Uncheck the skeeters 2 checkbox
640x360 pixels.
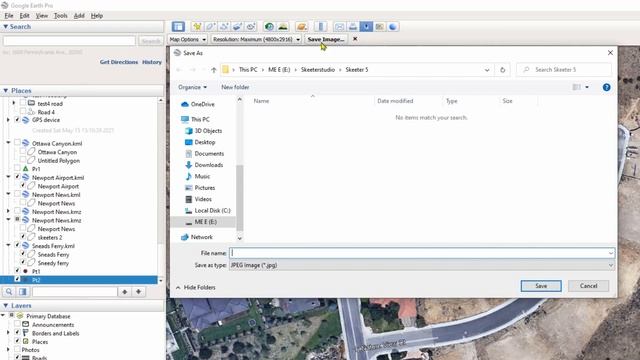[x=23, y=237]
